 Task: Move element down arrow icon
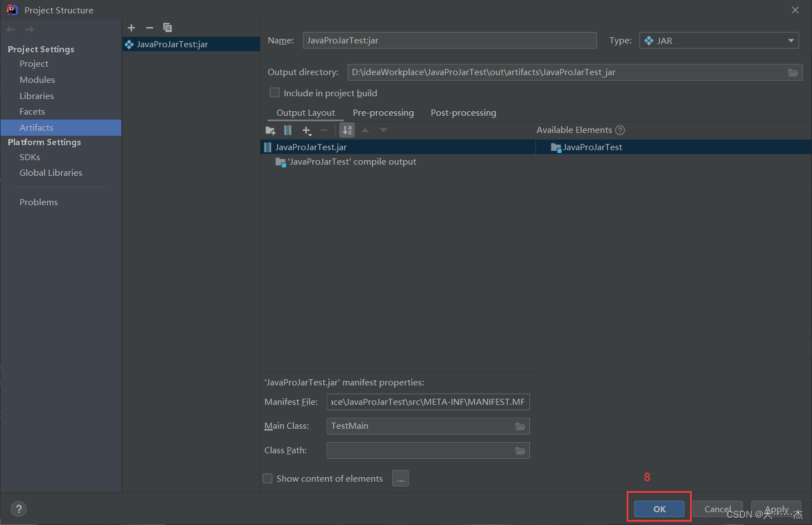[383, 130]
